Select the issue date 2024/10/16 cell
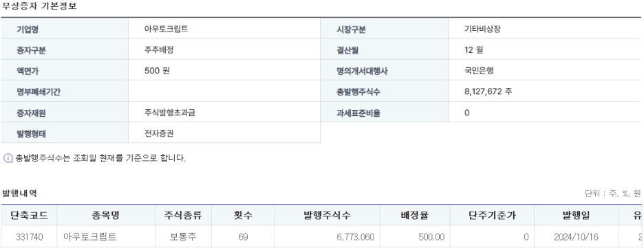644x248 pixels. coord(577,237)
